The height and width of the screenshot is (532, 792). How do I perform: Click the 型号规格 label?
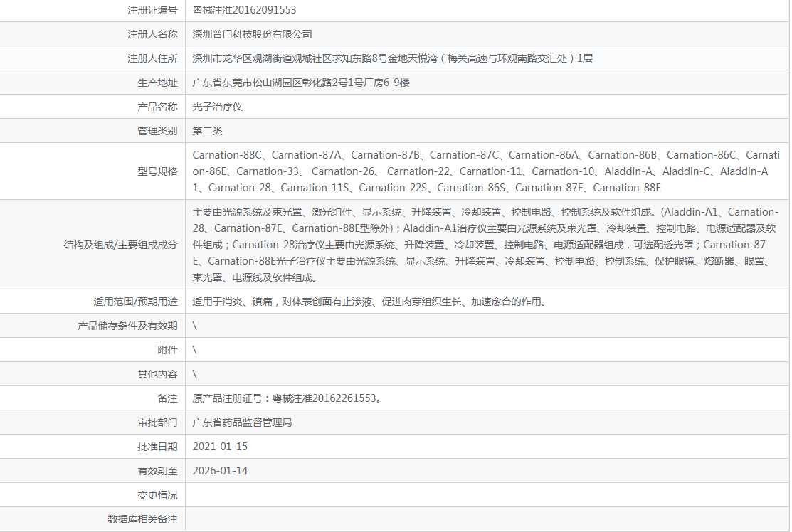click(157, 171)
